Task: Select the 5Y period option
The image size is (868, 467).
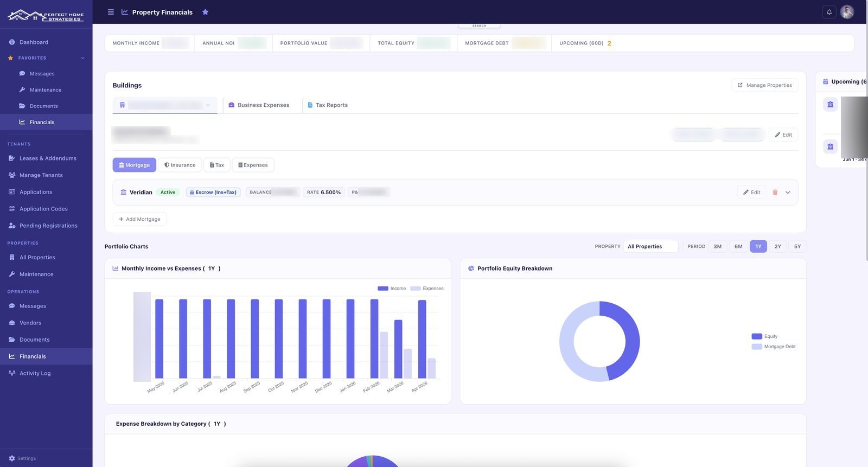Action: click(x=797, y=246)
